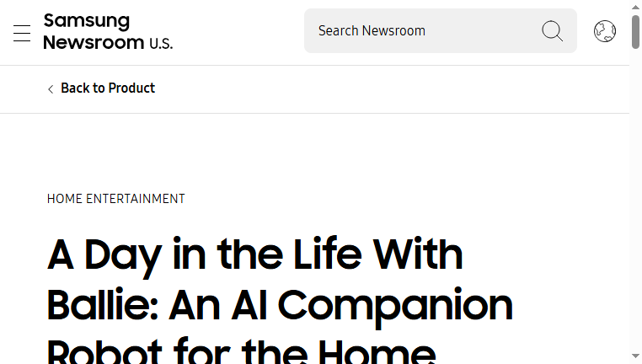The image size is (642, 364).
Task: Open the HOME ENTERTAINMENT category link
Action: pos(116,199)
